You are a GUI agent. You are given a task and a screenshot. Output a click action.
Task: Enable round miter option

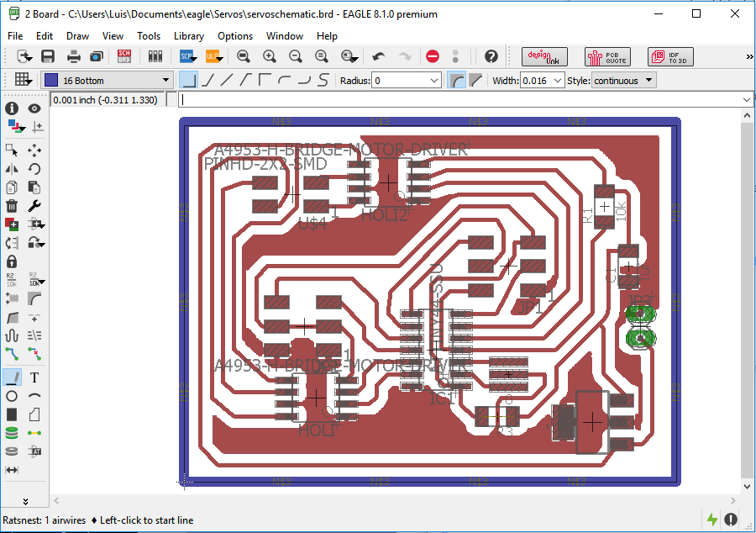[x=456, y=80]
